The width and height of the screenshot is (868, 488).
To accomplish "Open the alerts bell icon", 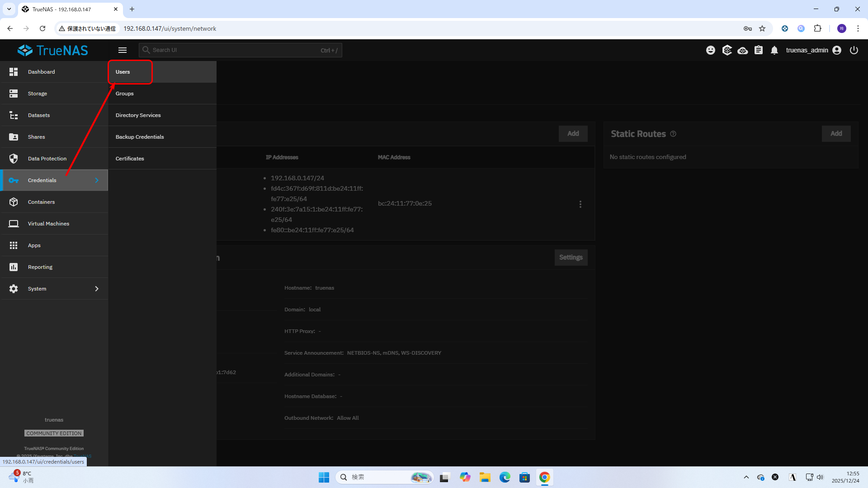I will coord(774,50).
